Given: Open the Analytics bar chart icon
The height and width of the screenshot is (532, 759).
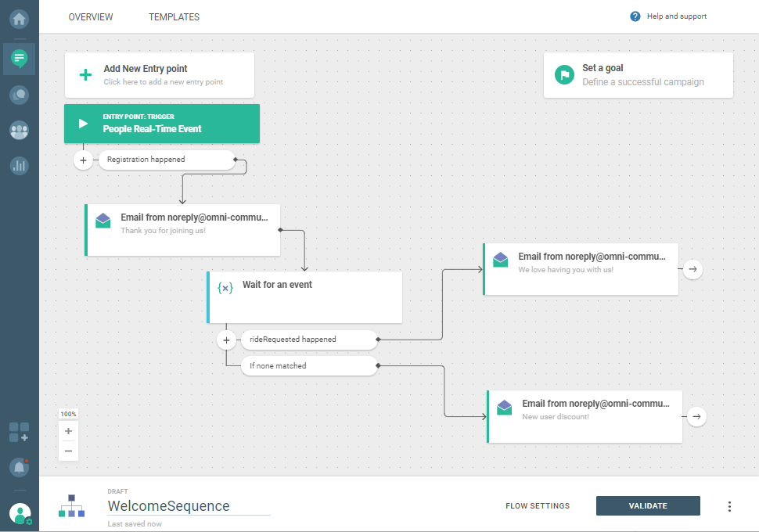Looking at the screenshot, I should (19, 165).
